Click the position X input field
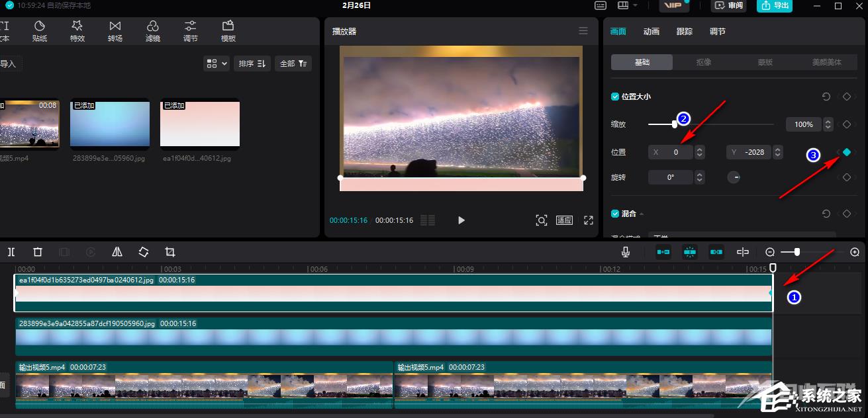 pos(671,152)
